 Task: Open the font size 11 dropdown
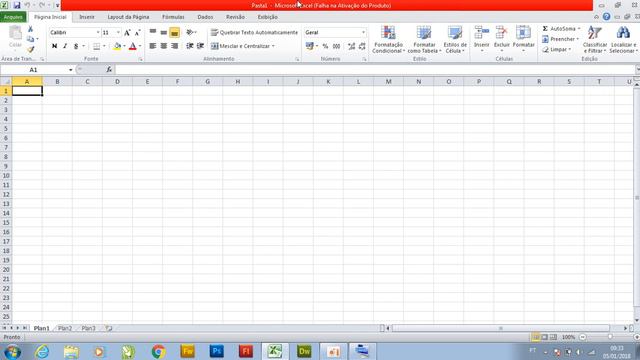[118, 32]
